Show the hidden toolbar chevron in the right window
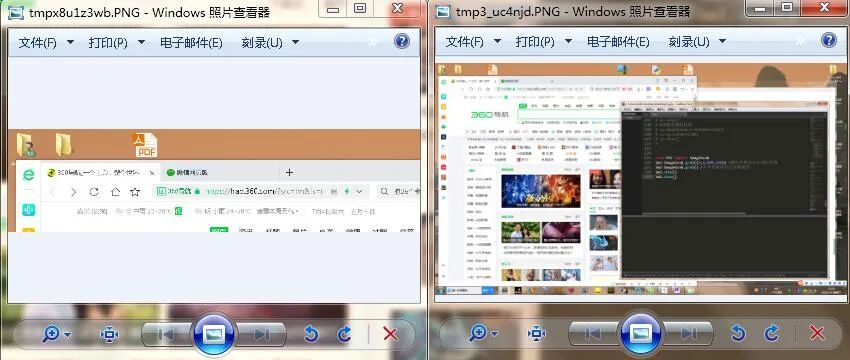 pyautogui.click(x=801, y=41)
